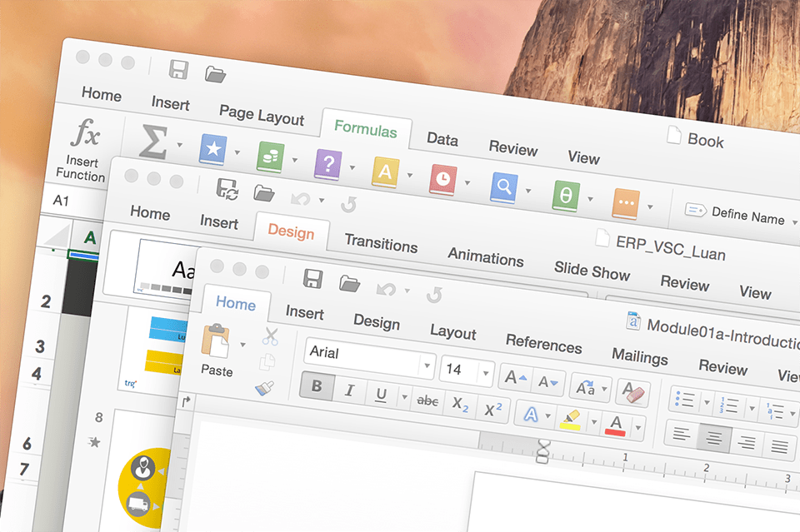Click Save icon in Excel window
800x532 pixels.
pos(178,69)
